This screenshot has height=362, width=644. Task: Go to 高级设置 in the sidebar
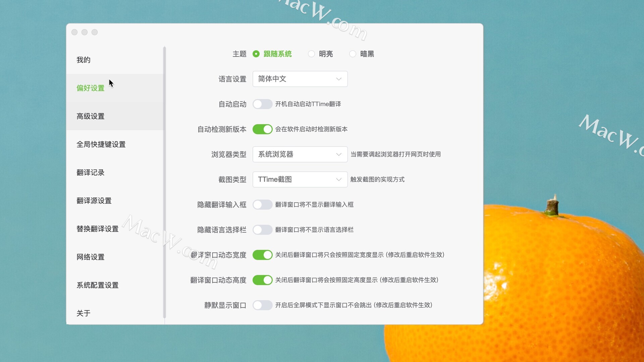click(114, 116)
